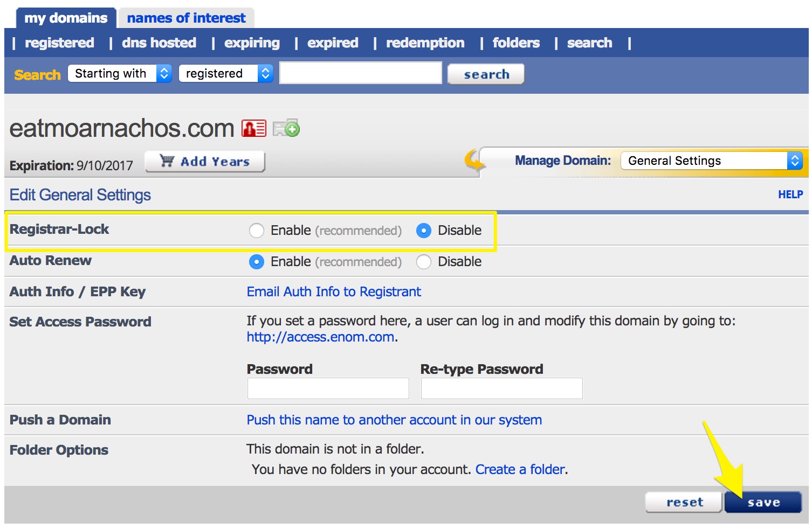Image resolution: width=812 pixels, height=529 pixels.
Task: Switch to the my domains tab
Action: pyautogui.click(x=66, y=18)
